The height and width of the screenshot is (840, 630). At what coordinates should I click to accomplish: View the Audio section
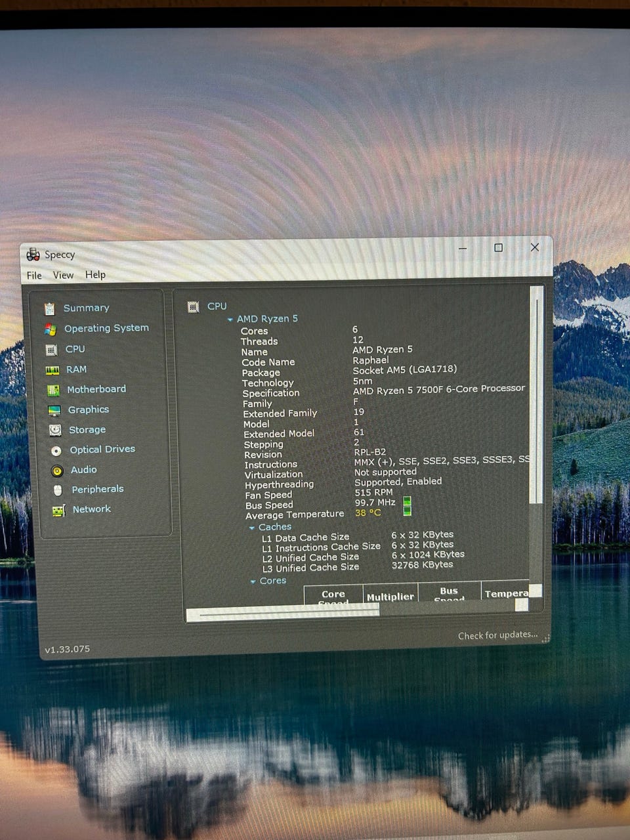pyautogui.click(x=84, y=470)
